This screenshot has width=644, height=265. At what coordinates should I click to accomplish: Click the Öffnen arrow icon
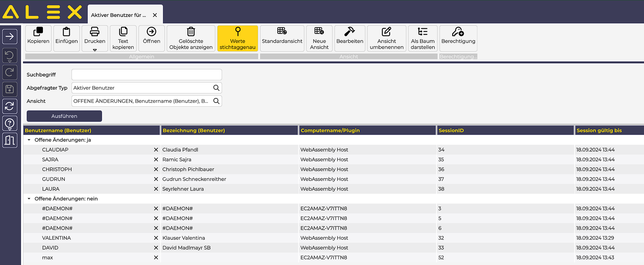click(x=151, y=32)
